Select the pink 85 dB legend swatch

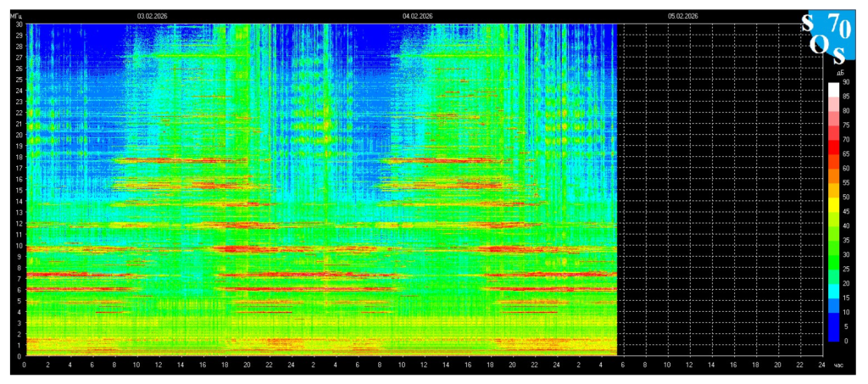coord(834,104)
